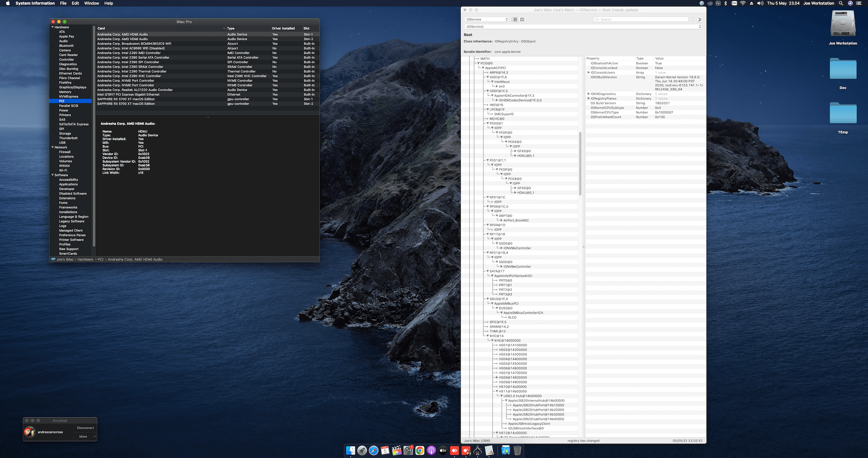Viewport: 868px width, 458px height.
Task: Open Spotlight search in the menu bar
Action: (x=841, y=3)
